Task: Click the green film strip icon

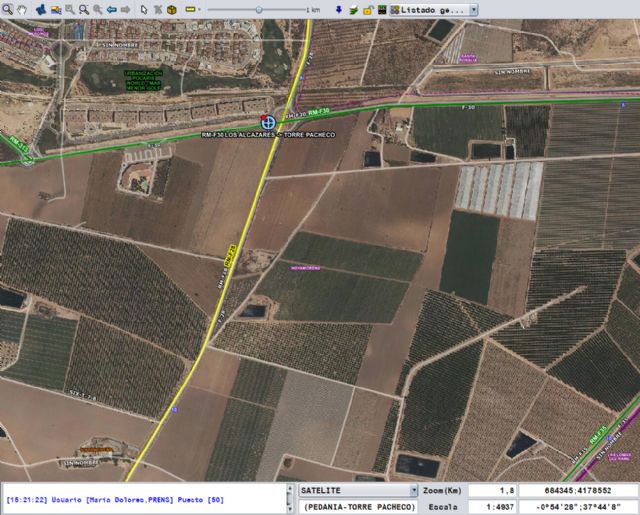Action: point(381,9)
